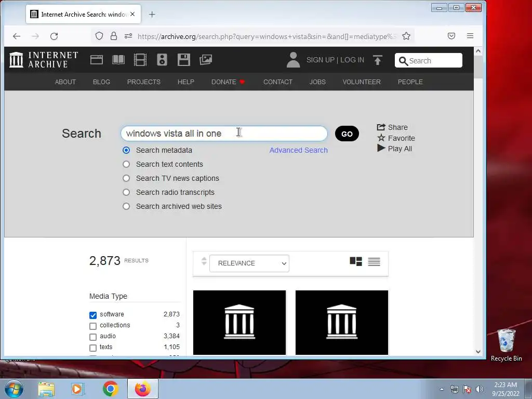The height and width of the screenshot is (399, 532).
Task: Open the Windows Start menu
Action: pos(14,389)
